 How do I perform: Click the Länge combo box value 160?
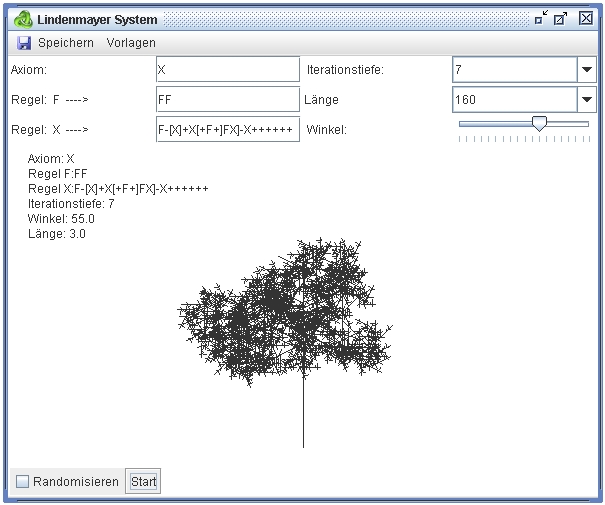[515, 100]
